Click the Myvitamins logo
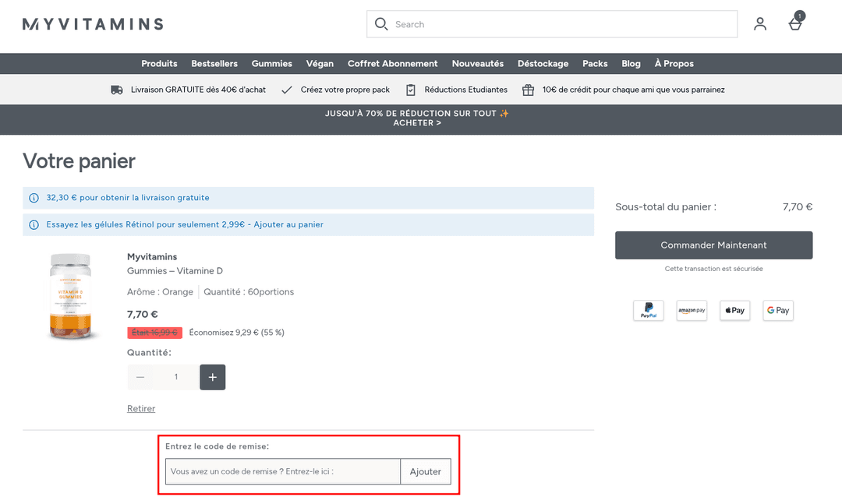The image size is (842, 504). [93, 24]
